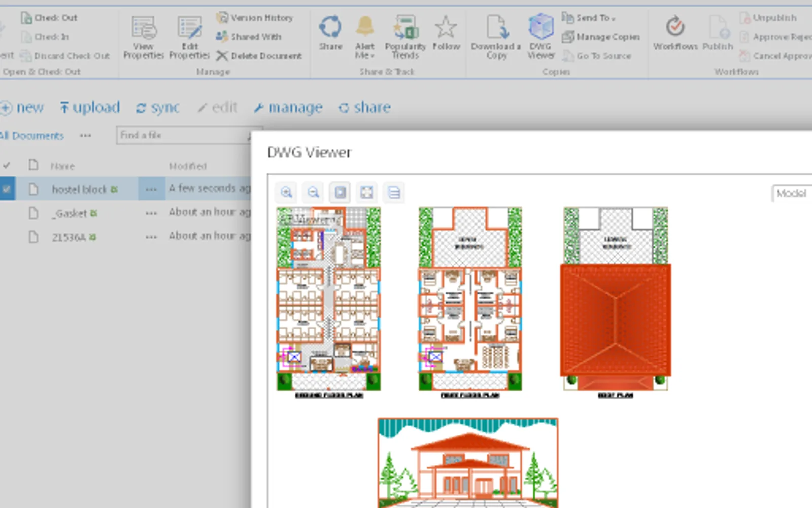
Task: Zoom in on the DWG drawing
Action: (287, 193)
